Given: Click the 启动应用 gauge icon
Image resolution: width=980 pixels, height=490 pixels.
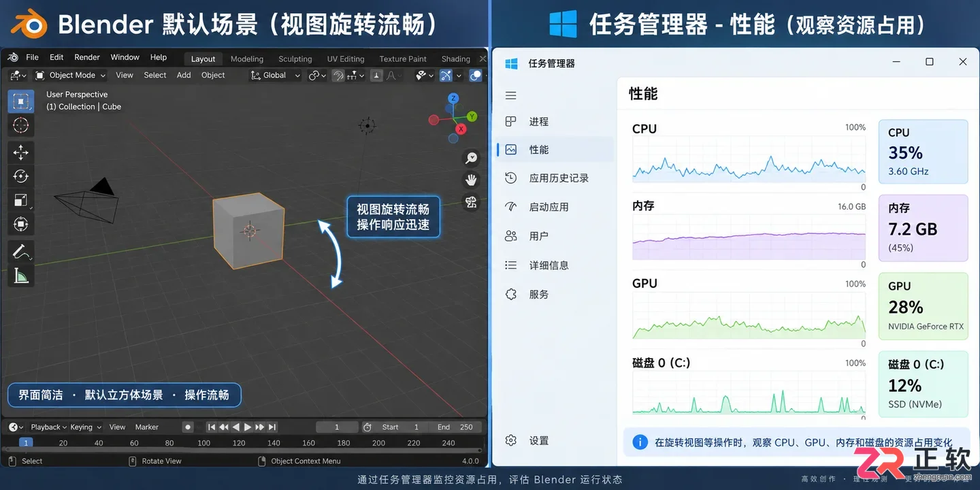Looking at the screenshot, I should pyautogui.click(x=511, y=206).
